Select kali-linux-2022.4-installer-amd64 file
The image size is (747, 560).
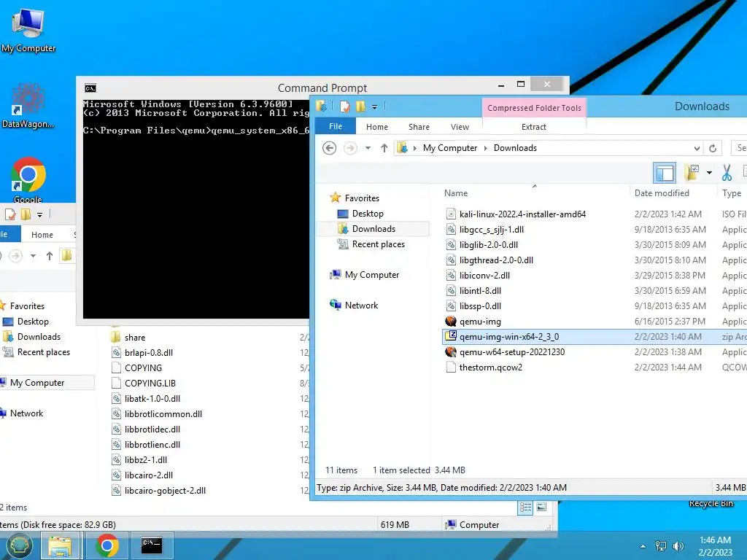click(x=522, y=214)
